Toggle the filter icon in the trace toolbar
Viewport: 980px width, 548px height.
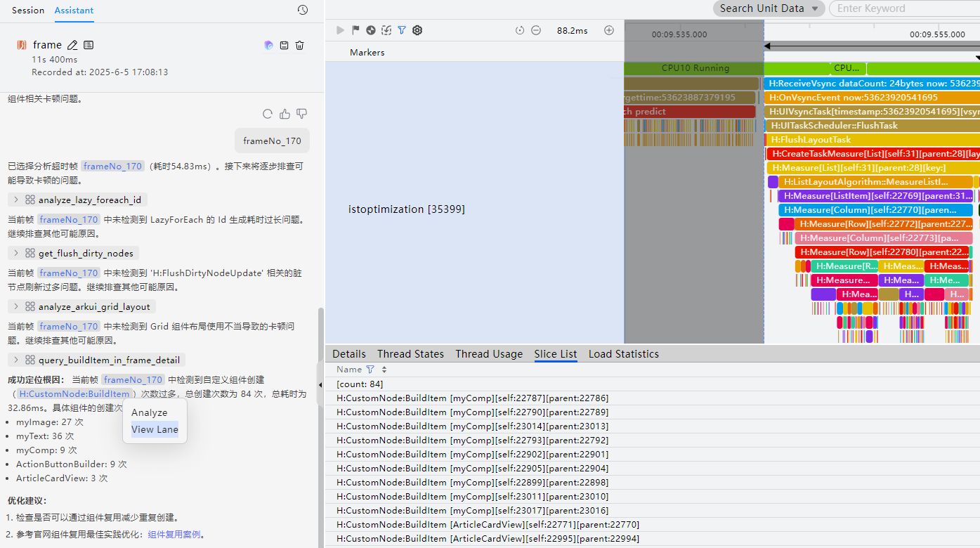coord(401,30)
